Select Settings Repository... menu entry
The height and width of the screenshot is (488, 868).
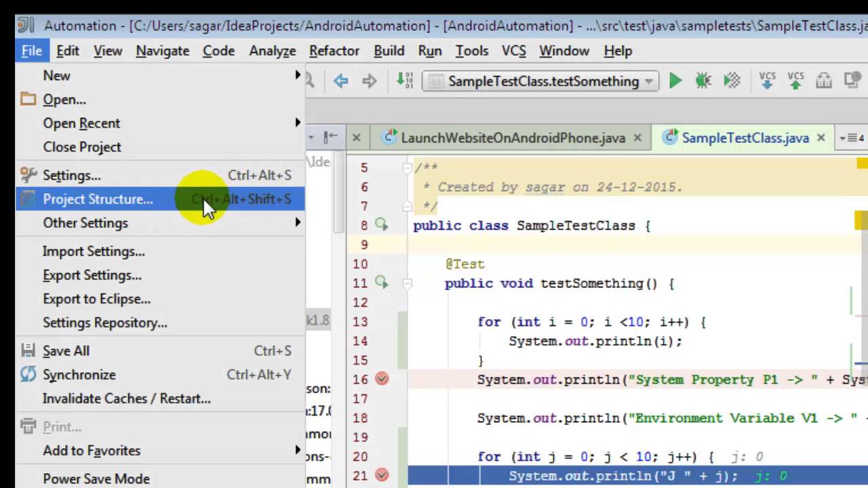click(160, 322)
